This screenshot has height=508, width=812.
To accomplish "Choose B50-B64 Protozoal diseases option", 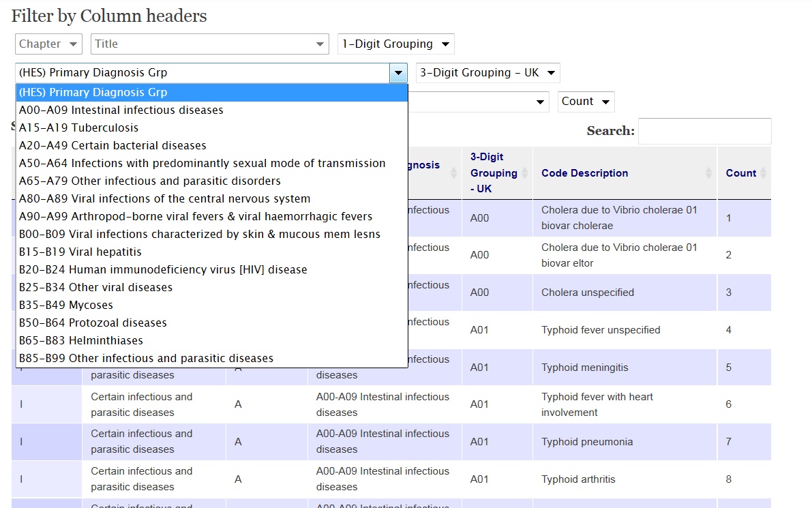I will click(x=93, y=323).
